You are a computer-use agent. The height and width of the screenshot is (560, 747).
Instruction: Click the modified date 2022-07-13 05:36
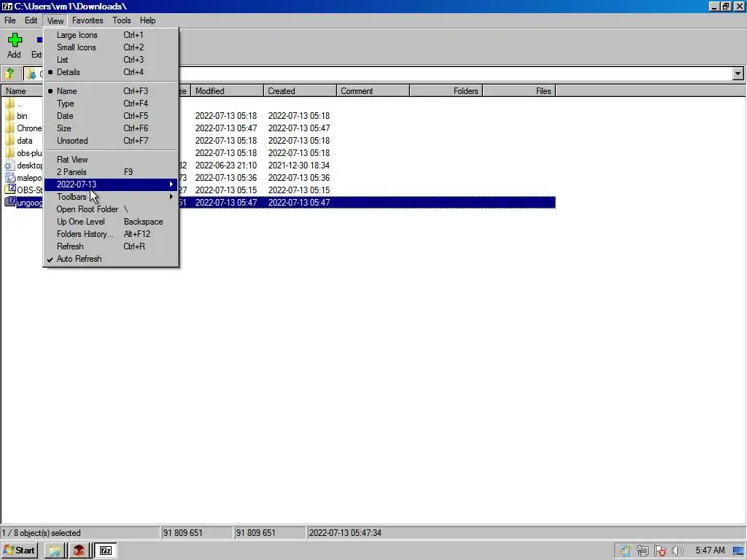[x=226, y=178]
